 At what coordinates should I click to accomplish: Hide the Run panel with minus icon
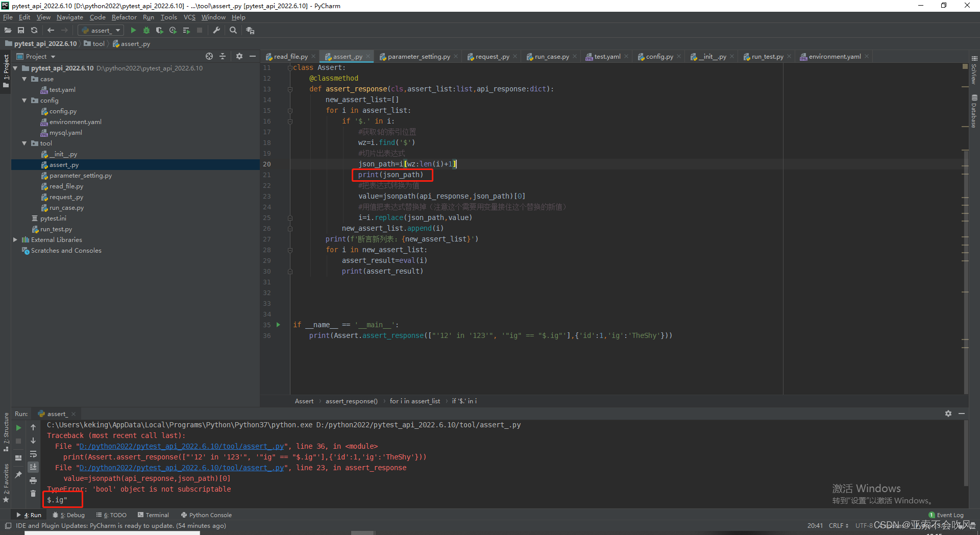(962, 414)
